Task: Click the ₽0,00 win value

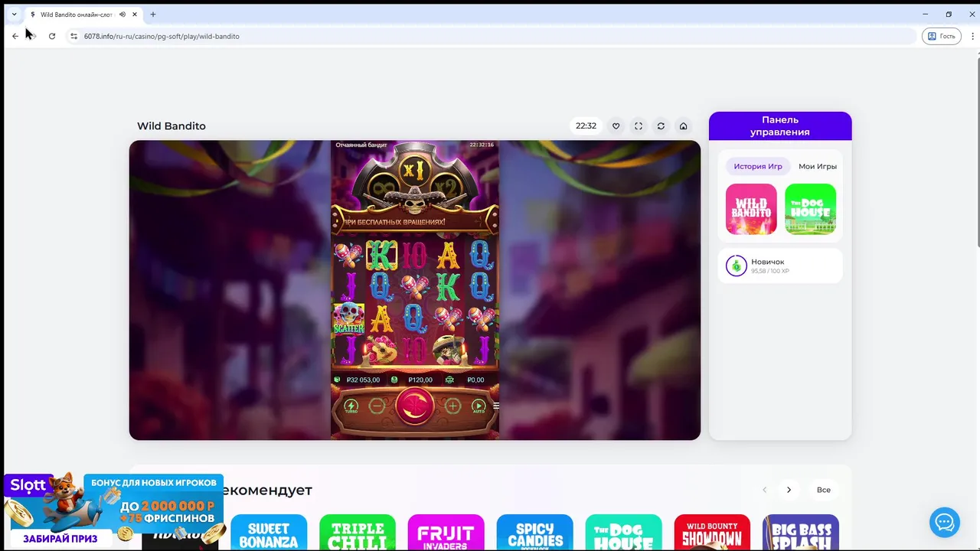Action: (x=475, y=380)
